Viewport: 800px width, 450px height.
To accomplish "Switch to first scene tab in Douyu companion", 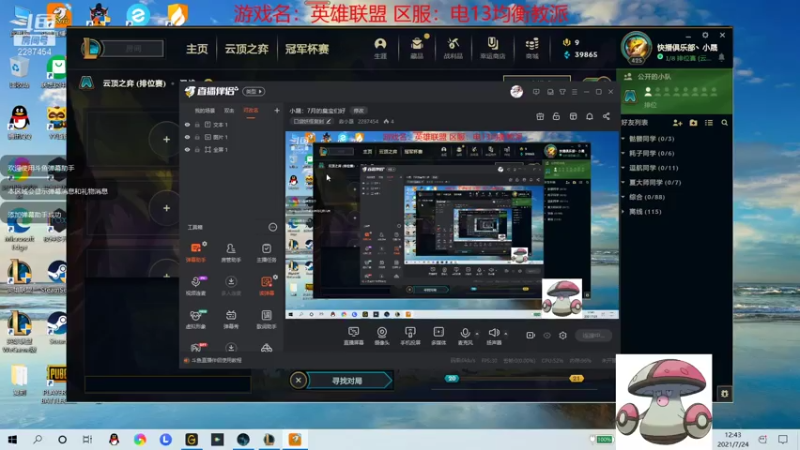I will pos(205,111).
